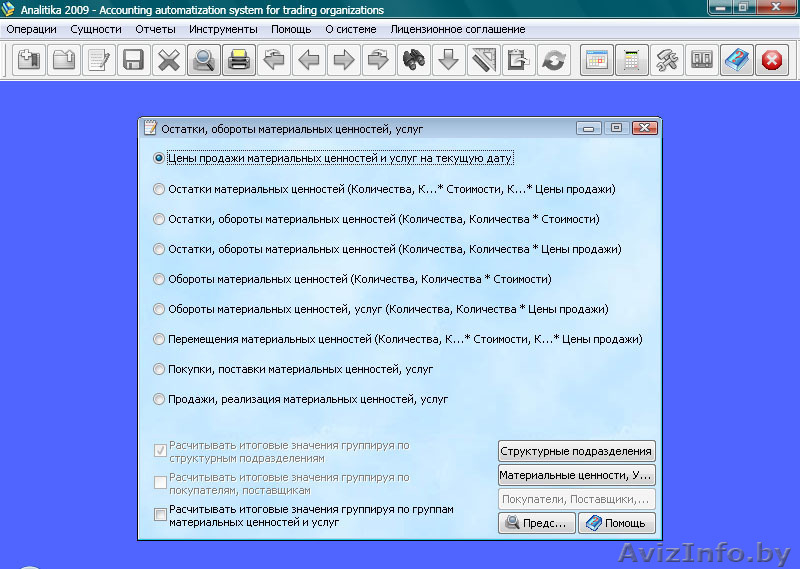Viewport: 800px width, 569px height.
Task: Click the 'Предс...' preview button
Action: (535, 523)
